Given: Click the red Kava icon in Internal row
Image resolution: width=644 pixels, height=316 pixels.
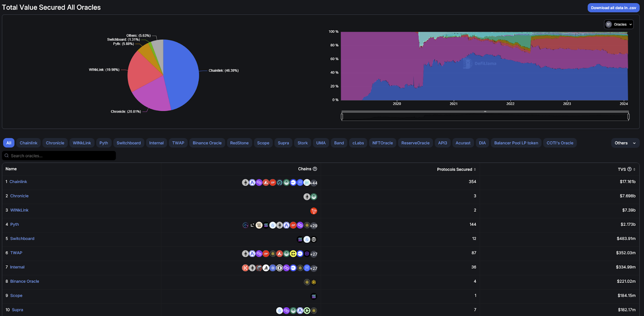Looking at the screenshot, I should (246, 268).
